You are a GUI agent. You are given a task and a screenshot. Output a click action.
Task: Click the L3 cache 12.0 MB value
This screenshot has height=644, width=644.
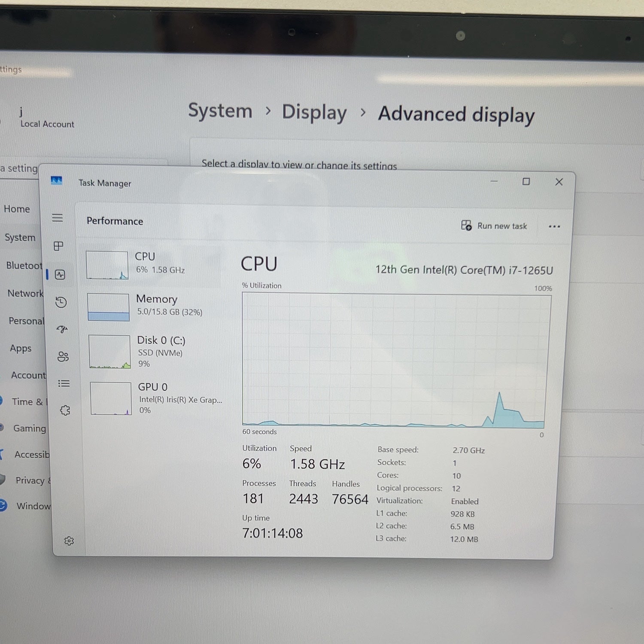[464, 539]
